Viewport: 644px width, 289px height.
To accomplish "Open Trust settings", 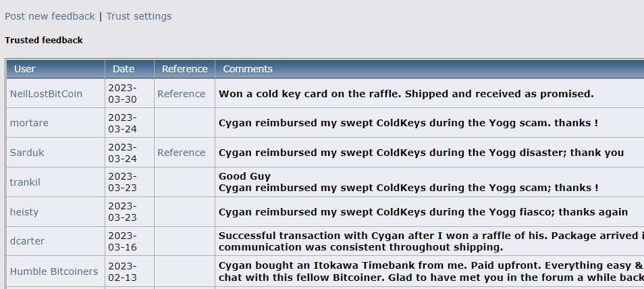I will (139, 16).
